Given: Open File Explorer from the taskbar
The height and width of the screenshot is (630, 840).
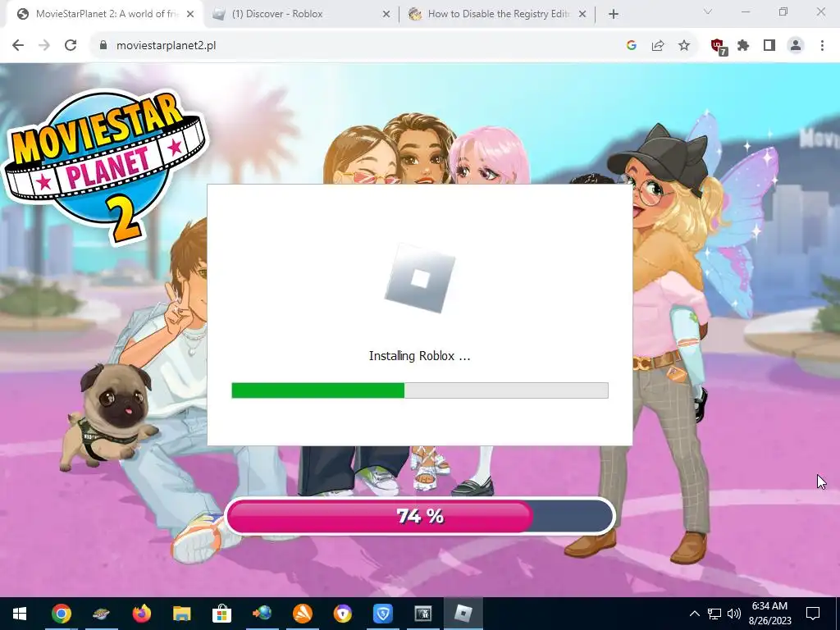Looking at the screenshot, I should point(181,614).
